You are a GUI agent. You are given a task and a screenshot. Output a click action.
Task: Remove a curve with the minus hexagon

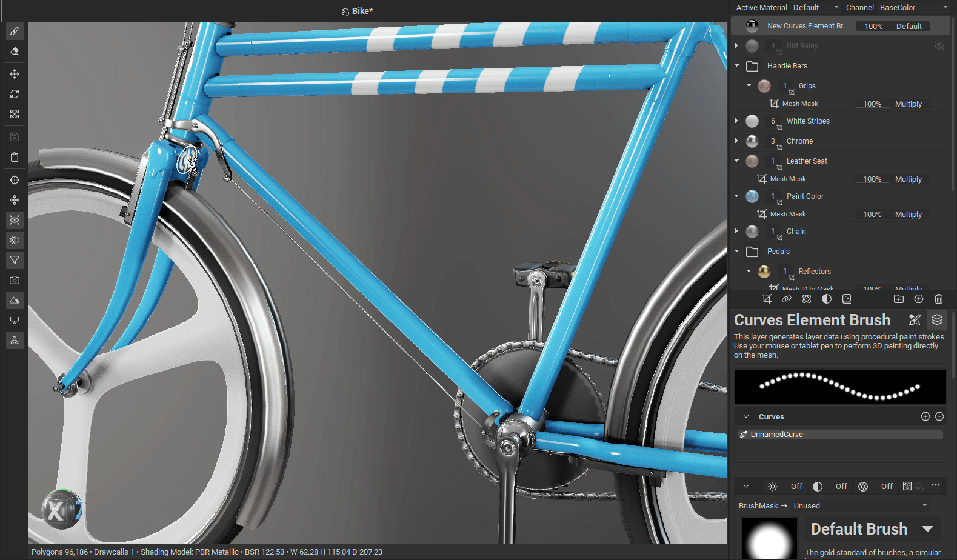939,416
